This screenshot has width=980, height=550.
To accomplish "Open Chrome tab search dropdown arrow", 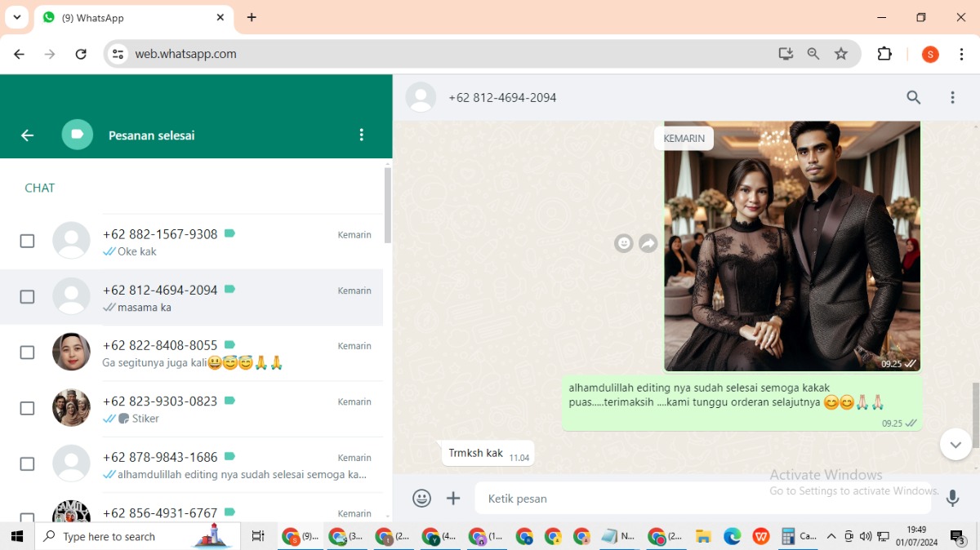I will tap(16, 17).
